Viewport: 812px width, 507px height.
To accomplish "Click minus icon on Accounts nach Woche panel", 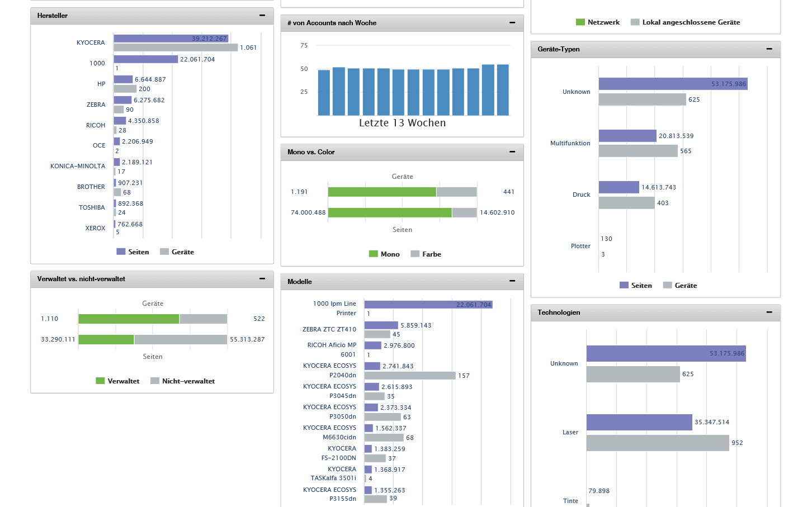I will tap(512, 23).
